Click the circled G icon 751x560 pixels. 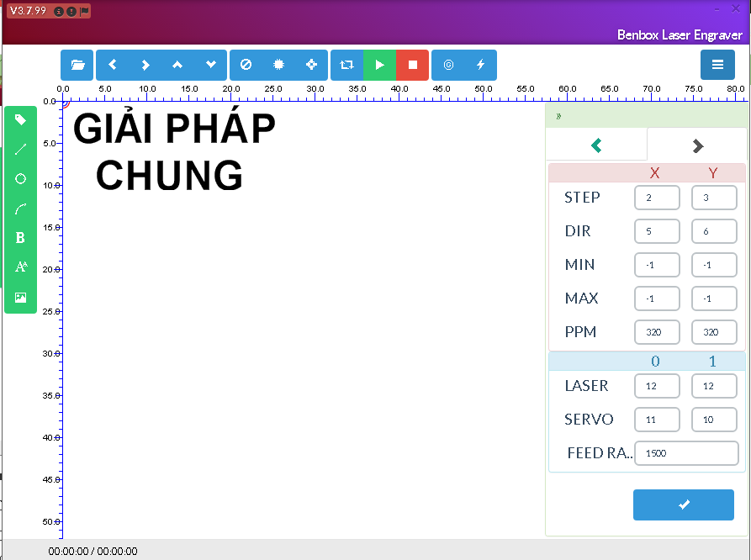(x=448, y=65)
